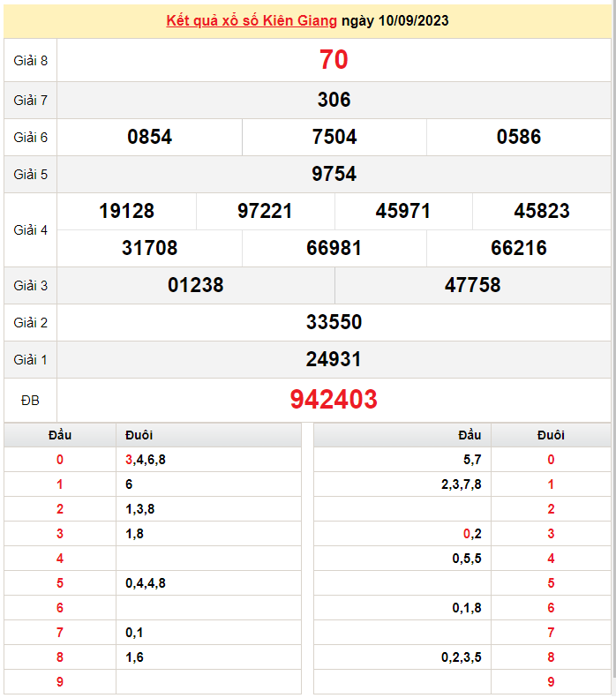Select the Giải 6 number 7504

(x=334, y=137)
